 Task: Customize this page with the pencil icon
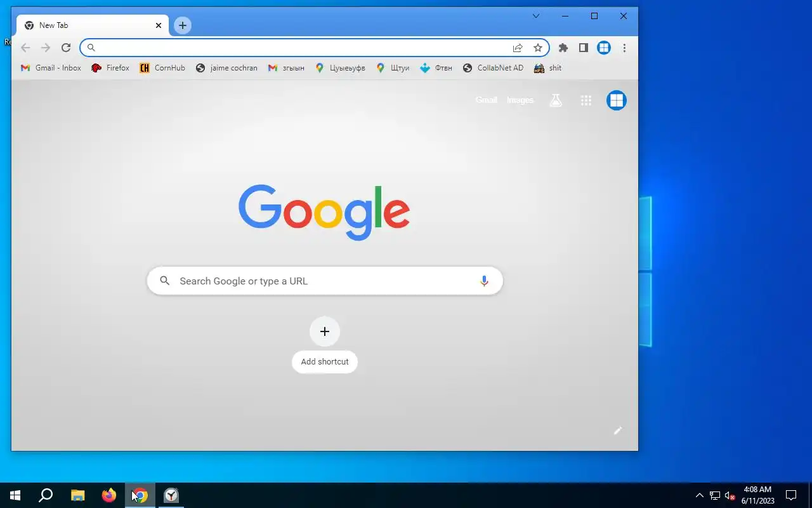point(618,431)
